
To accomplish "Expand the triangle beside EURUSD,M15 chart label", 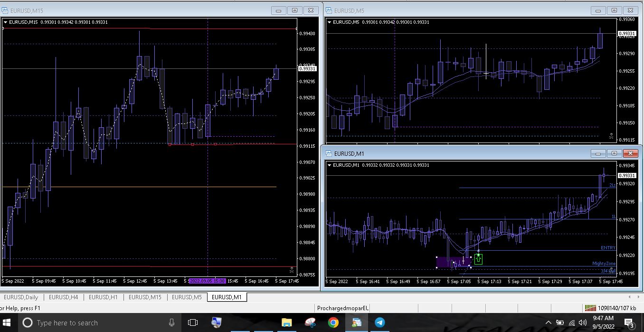I will tap(5, 22).
